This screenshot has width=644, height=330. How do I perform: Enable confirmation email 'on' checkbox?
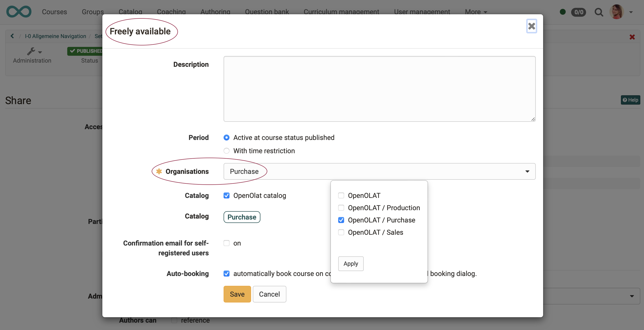point(226,243)
